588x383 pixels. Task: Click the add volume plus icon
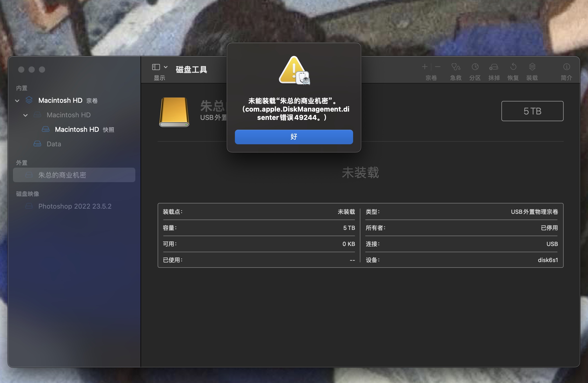[424, 67]
